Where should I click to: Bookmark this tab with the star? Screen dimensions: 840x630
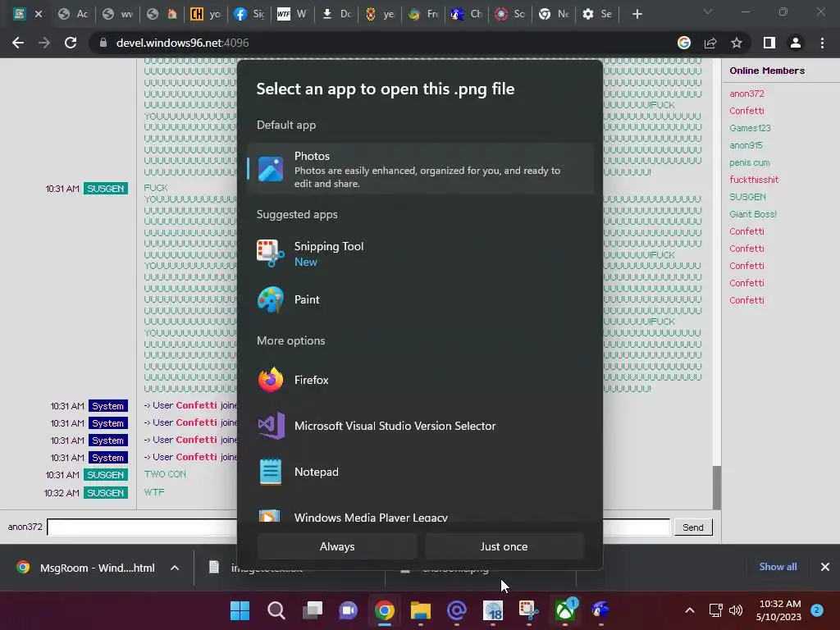point(737,43)
